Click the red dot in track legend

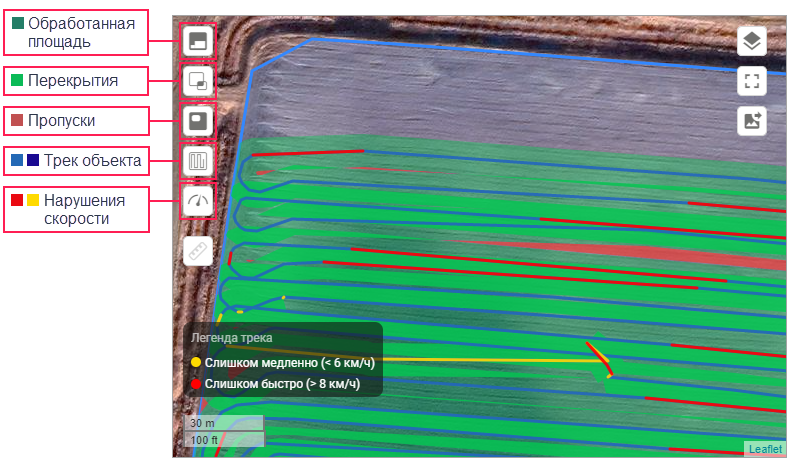(x=196, y=384)
